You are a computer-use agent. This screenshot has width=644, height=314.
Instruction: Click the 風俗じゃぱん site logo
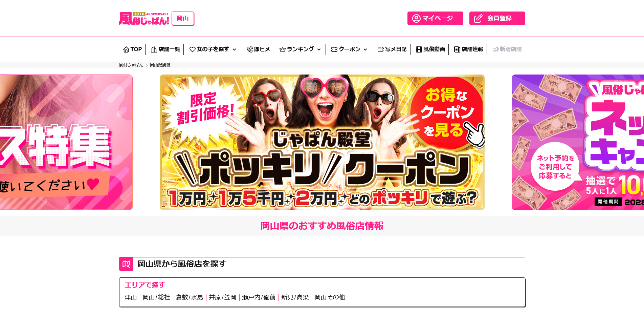click(x=144, y=19)
